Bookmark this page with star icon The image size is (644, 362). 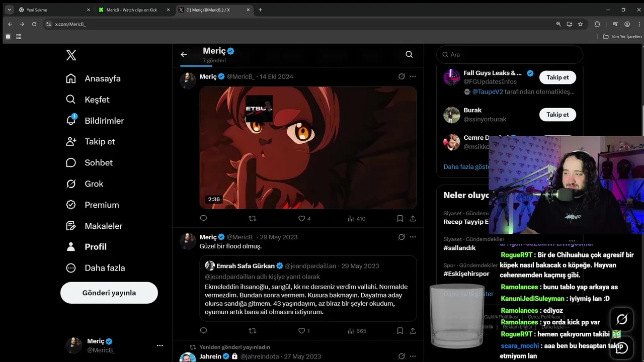tap(580, 24)
